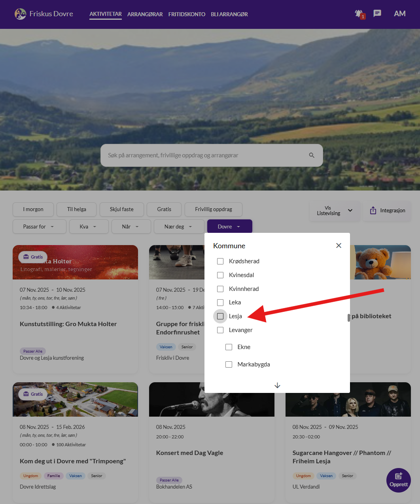Click the Opprett create button
The image size is (420, 504).
click(x=398, y=480)
